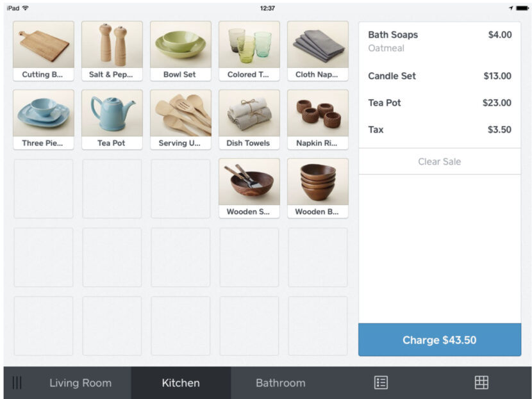532x399 pixels.
Task: Add the Wooden Spoons item to sale
Action: [x=249, y=188]
